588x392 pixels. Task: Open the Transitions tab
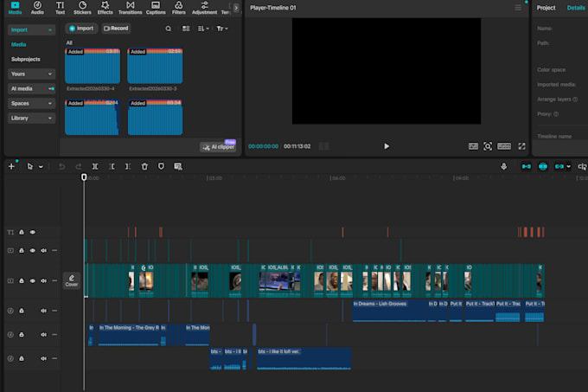pos(130,8)
